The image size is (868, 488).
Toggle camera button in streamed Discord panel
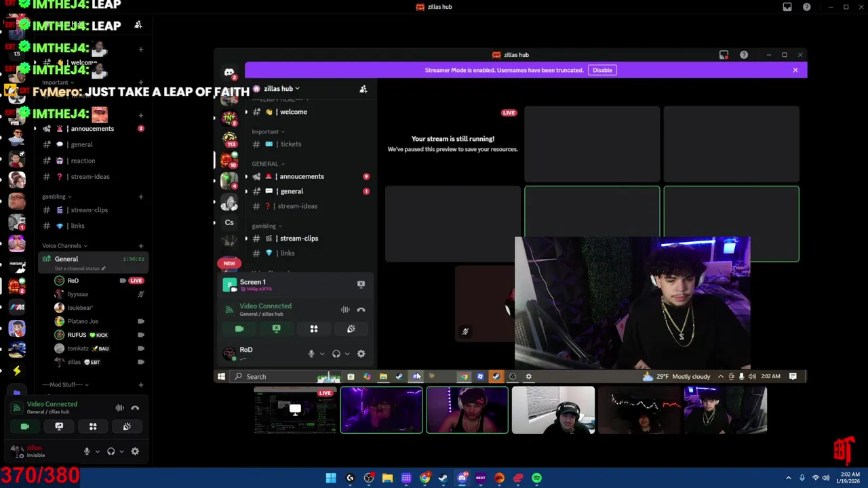pyautogui.click(x=239, y=329)
